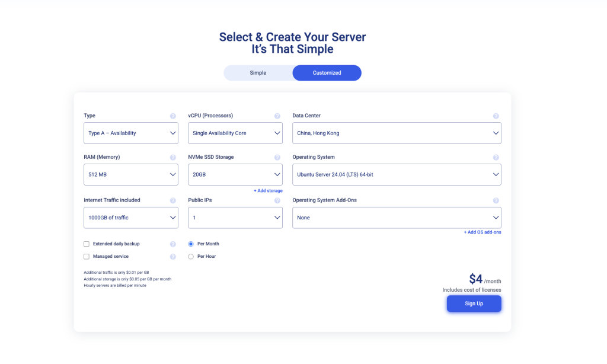607x364 pixels.
Task: Select the Per Hour billing option
Action: (x=190, y=256)
